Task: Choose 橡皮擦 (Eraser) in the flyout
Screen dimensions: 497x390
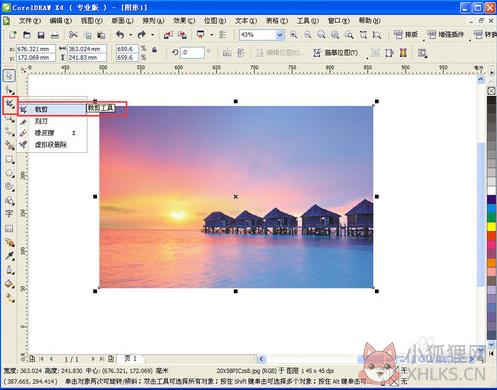Action: 53,133
